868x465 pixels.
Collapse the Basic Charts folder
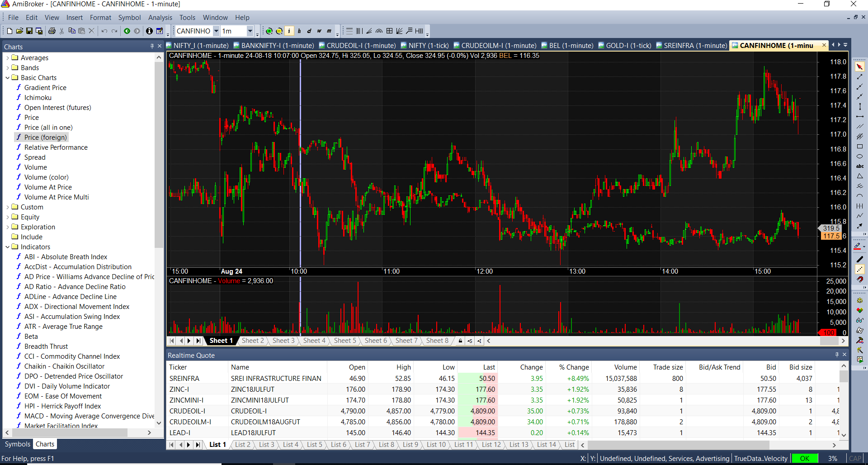(8, 78)
